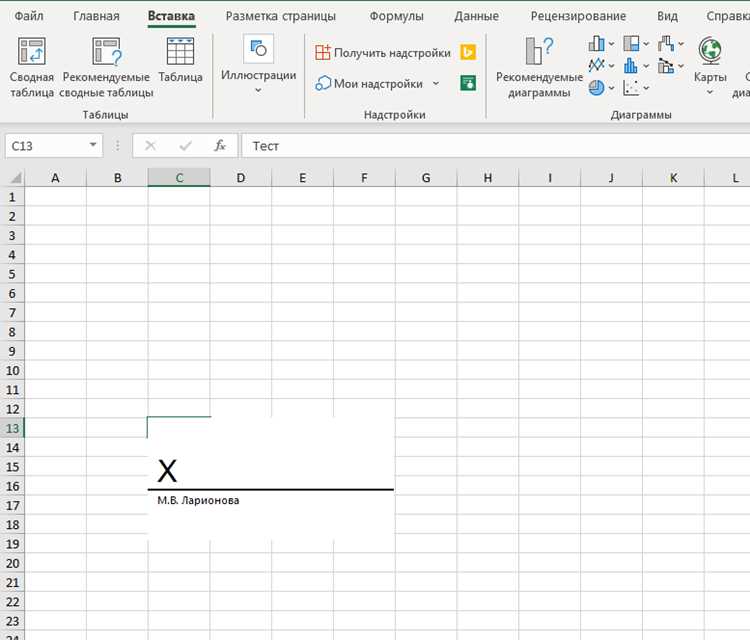The width and height of the screenshot is (750, 640).
Task: Open Рекомендуемые сводные таблицы
Action: tap(106, 67)
